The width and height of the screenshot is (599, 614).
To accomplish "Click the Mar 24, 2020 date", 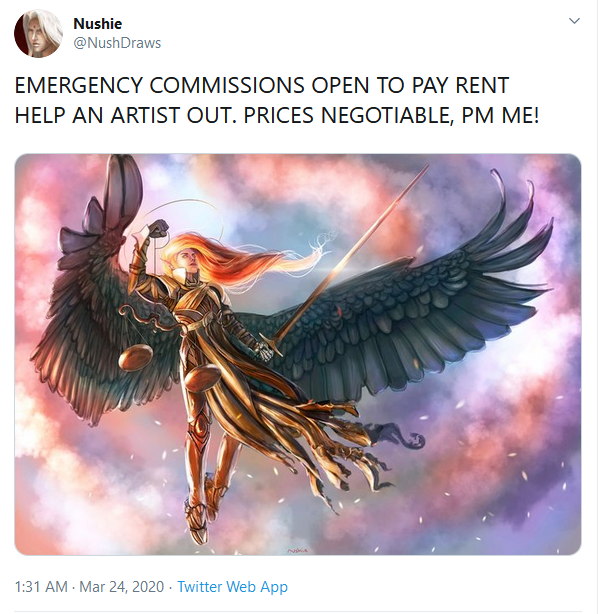I will 122,587.
